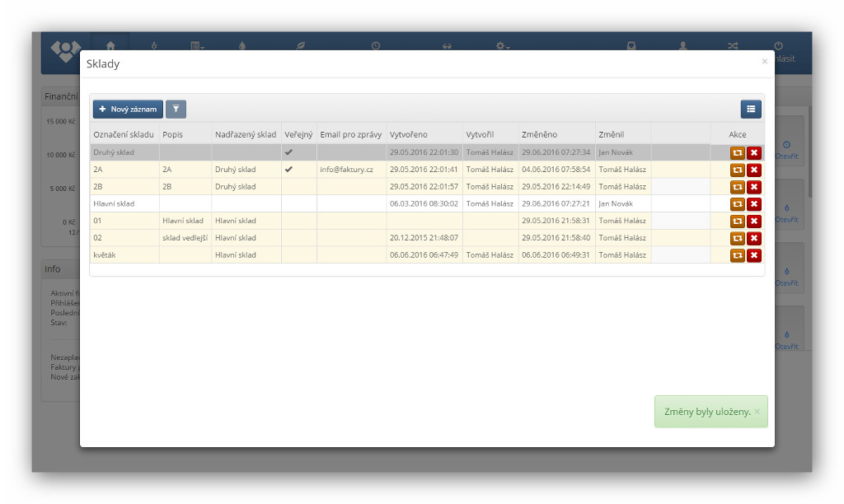Click the column list icon button
This screenshot has height=504, width=844.
[750, 109]
